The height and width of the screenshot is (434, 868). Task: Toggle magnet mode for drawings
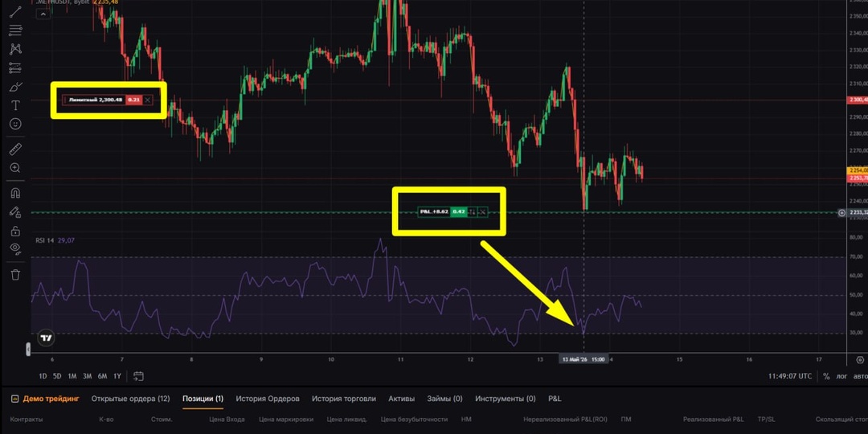coord(15,193)
